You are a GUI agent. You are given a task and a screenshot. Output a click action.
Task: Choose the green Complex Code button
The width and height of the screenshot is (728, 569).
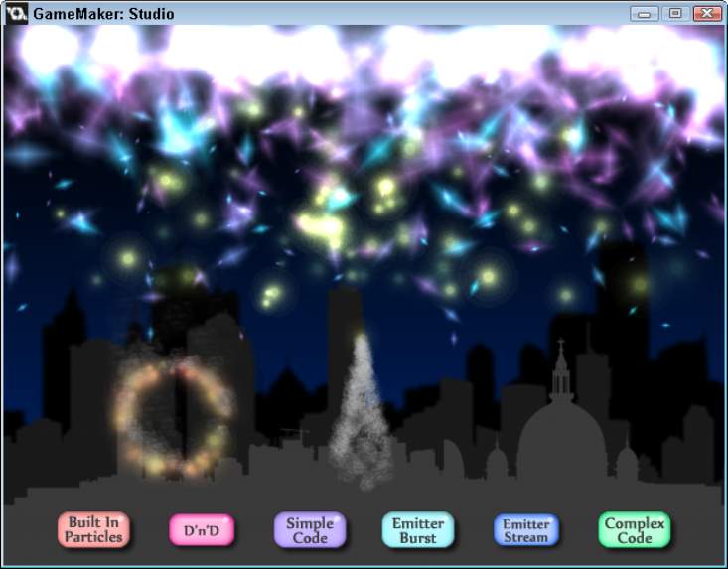click(x=634, y=530)
